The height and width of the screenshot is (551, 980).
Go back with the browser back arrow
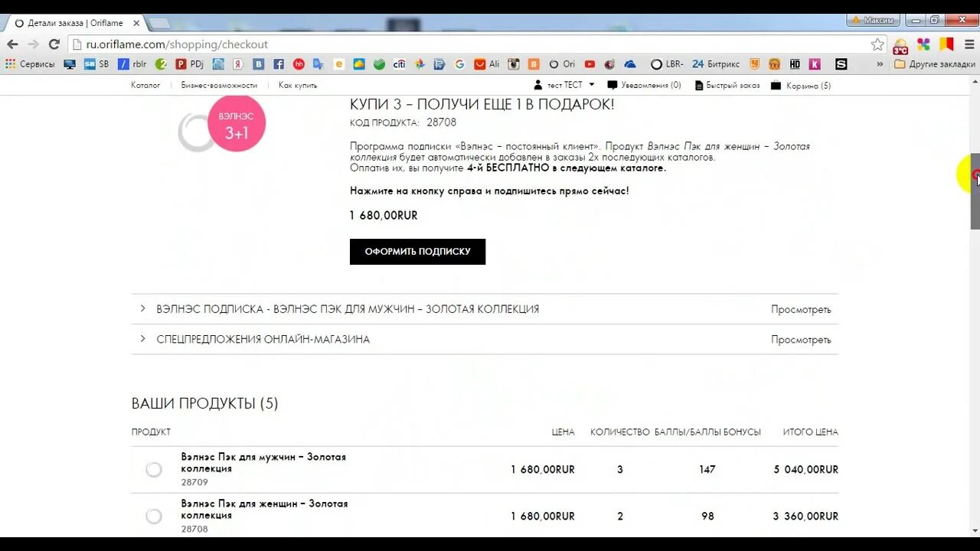pos(12,44)
